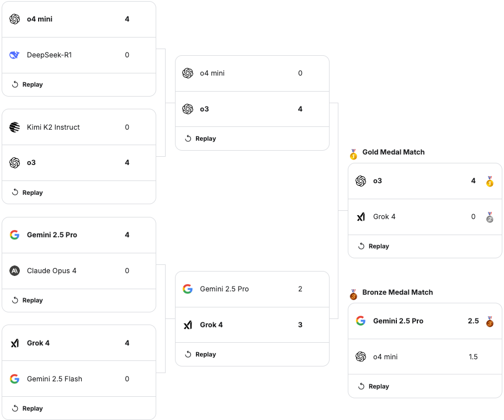The width and height of the screenshot is (504, 420).
Task: Click the Kimi K2 Instruct logo
Action: 14,127
